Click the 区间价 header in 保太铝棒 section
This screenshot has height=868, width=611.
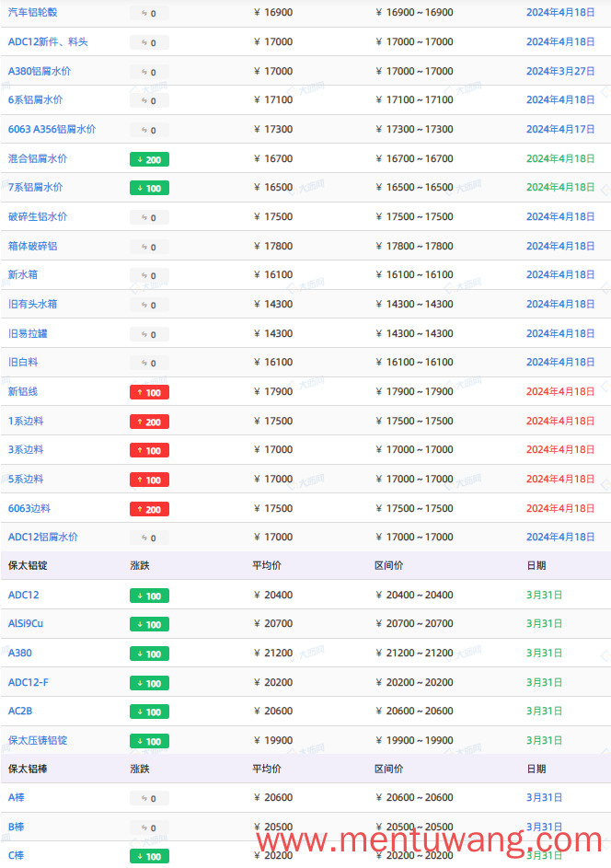click(x=389, y=769)
